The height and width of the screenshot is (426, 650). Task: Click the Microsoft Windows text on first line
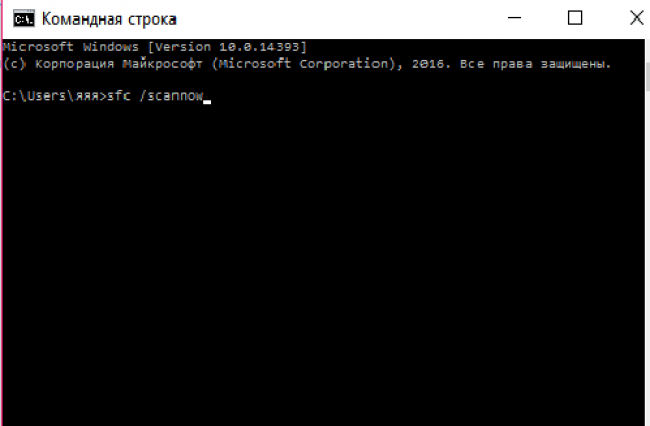(x=70, y=47)
